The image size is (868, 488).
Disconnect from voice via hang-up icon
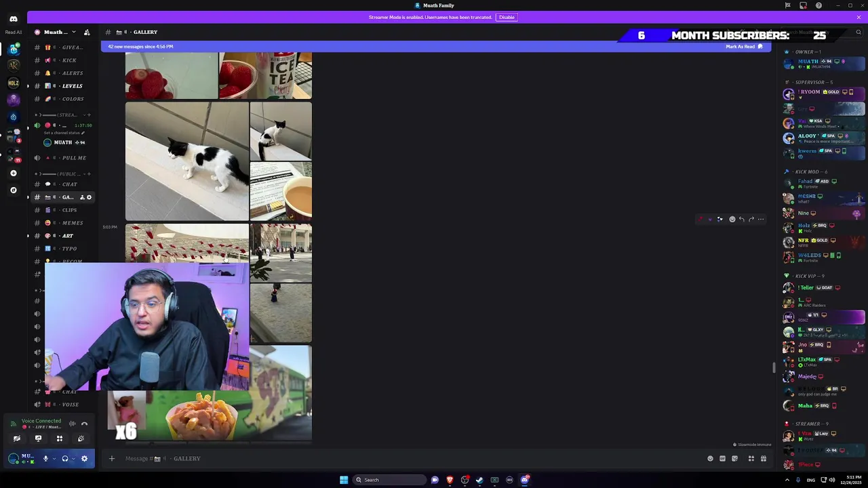(84, 424)
